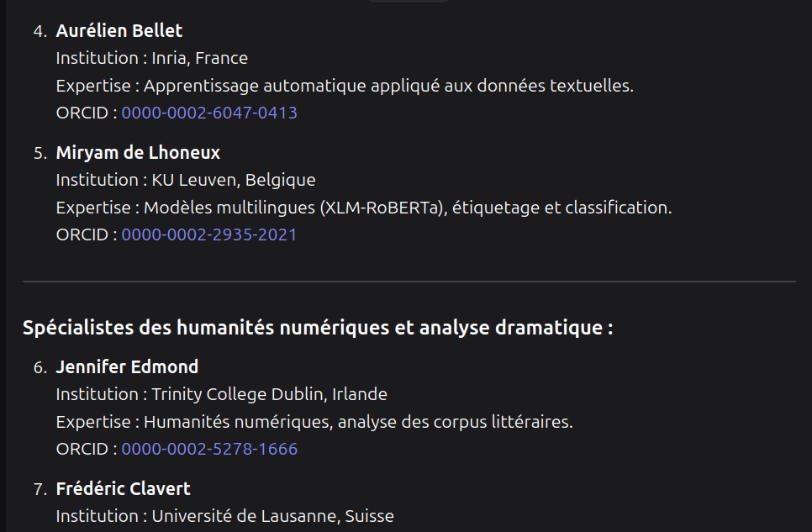Click the expertise line mentioning XLM-RoBERTa
812x532 pixels.
pyautogui.click(x=364, y=208)
